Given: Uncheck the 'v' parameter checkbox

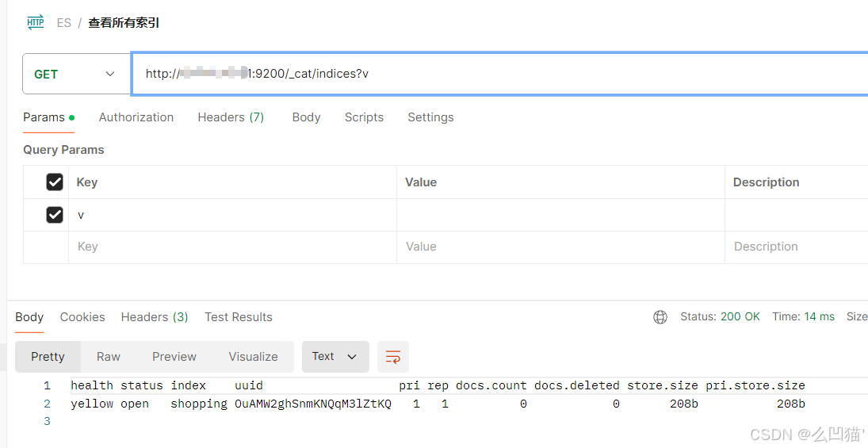Looking at the screenshot, I should point(55,215).
